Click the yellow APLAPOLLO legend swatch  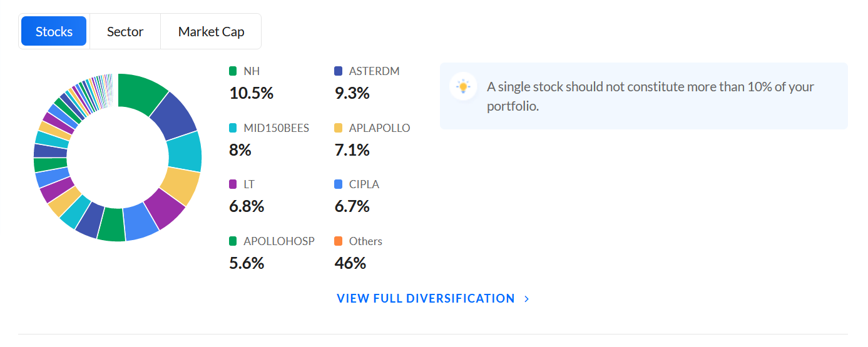[339, 128]
